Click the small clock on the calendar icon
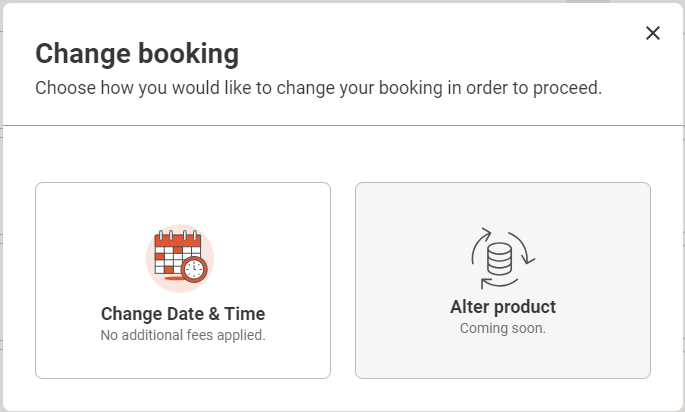The height and width of the screenshot is (412, 685). (194, 270)
